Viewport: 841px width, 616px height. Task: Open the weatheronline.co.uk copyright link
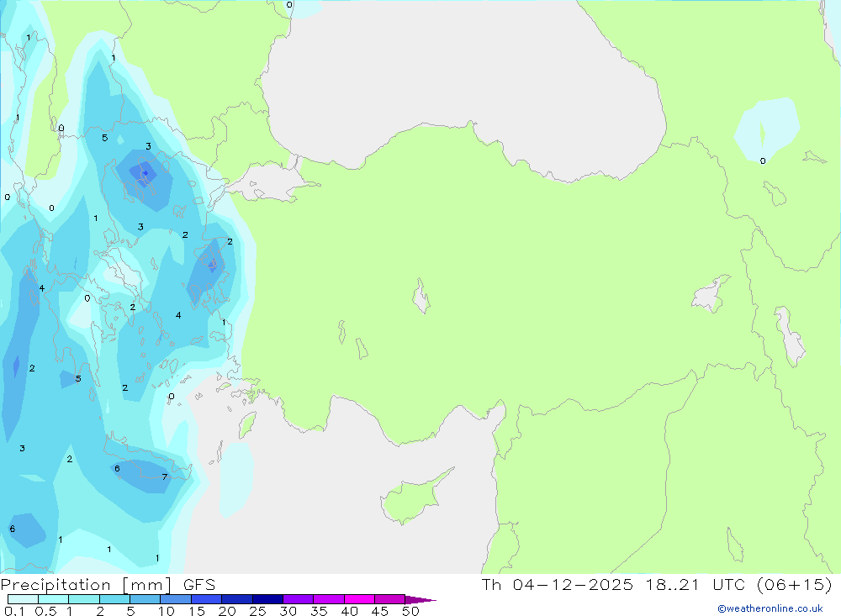[x=770, y=608]
